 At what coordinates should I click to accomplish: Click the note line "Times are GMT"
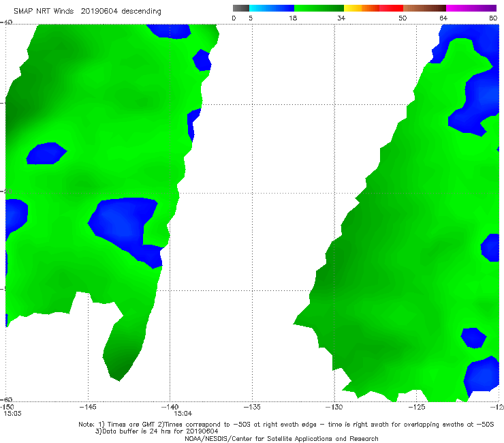pos(131,425)
